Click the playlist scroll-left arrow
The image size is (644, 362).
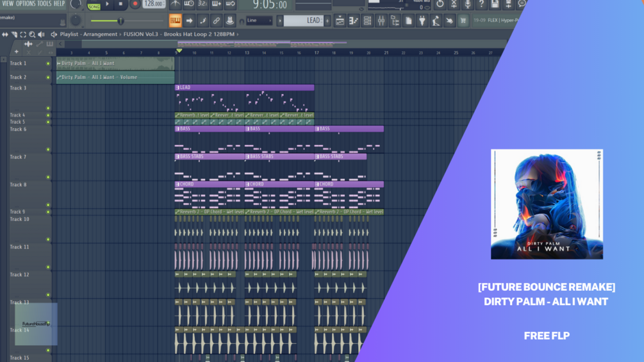point(60,44)
